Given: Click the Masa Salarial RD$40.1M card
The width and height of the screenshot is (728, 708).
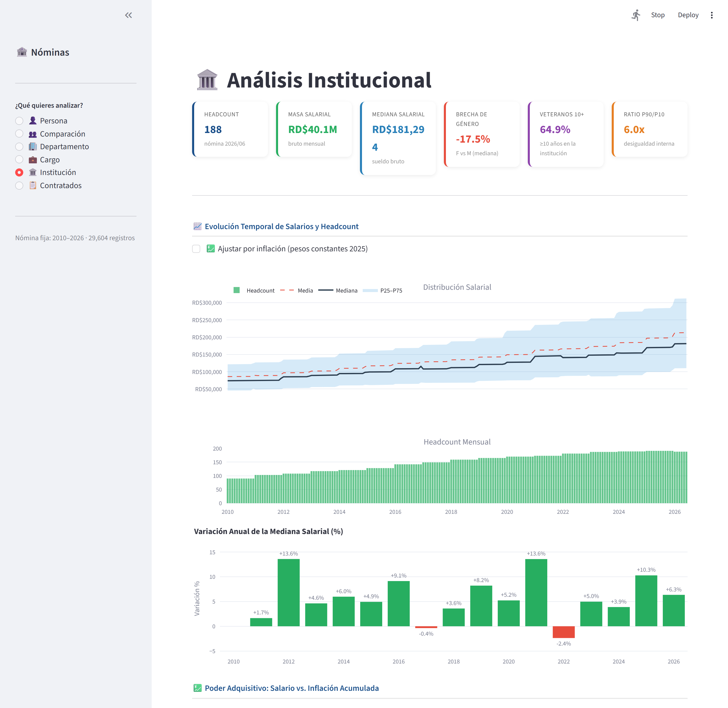Looking at the screenshot, I should click(314, 129).
